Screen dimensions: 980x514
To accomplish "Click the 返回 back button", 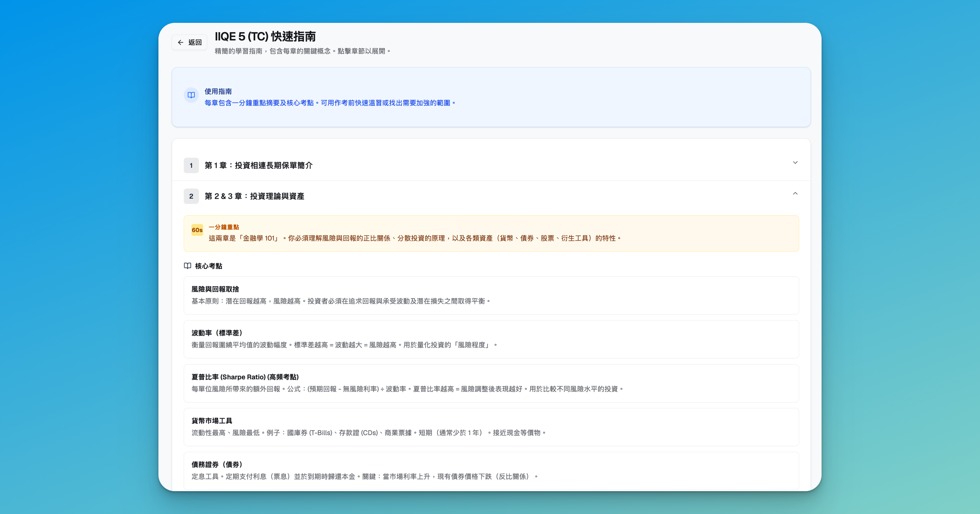I will point(189,42).
